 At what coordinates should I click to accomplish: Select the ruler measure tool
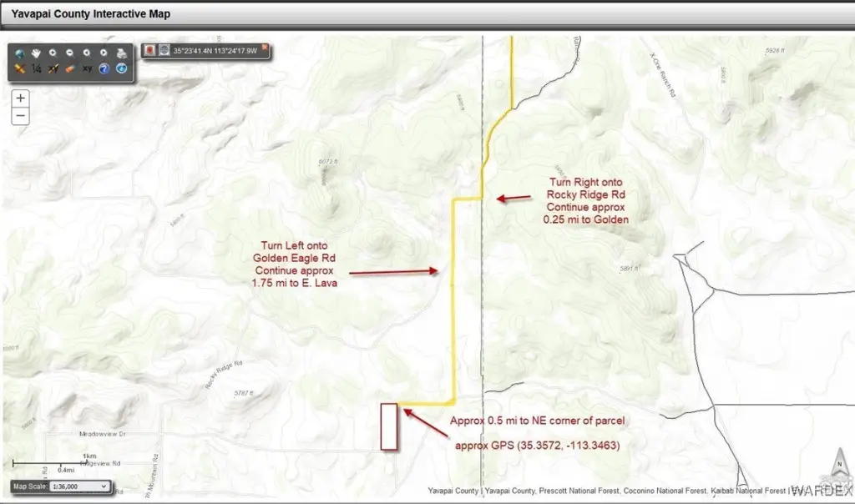(19, 68)
